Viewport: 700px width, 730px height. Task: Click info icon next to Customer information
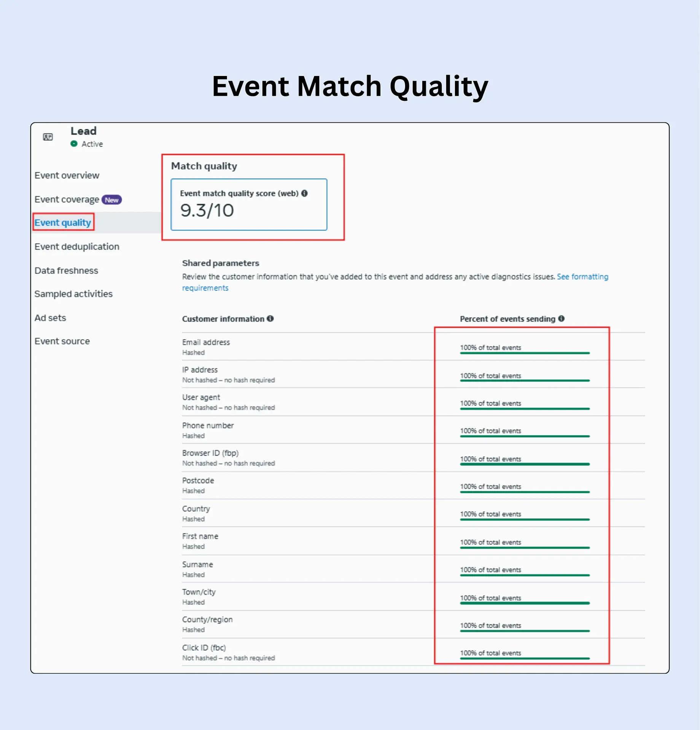click(270, 319)
